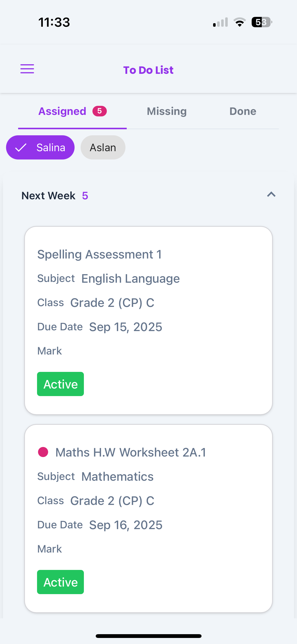Image resolution: width=297 pixels, height=644 pixels.
Task: Tap Active button on Spelling Assessment card
Action: coord(60,384)
